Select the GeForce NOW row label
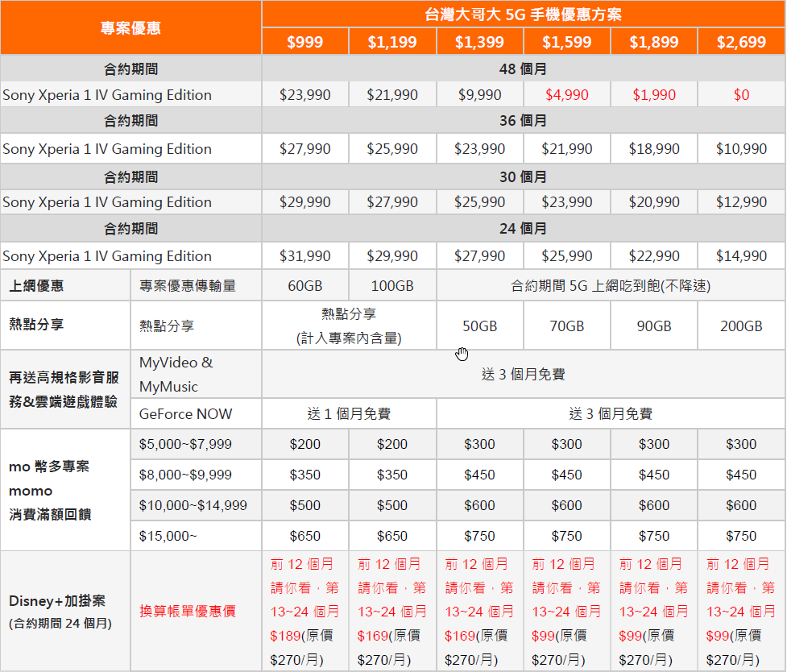Viewport: 787px width, 672px height. click(185, 414)
